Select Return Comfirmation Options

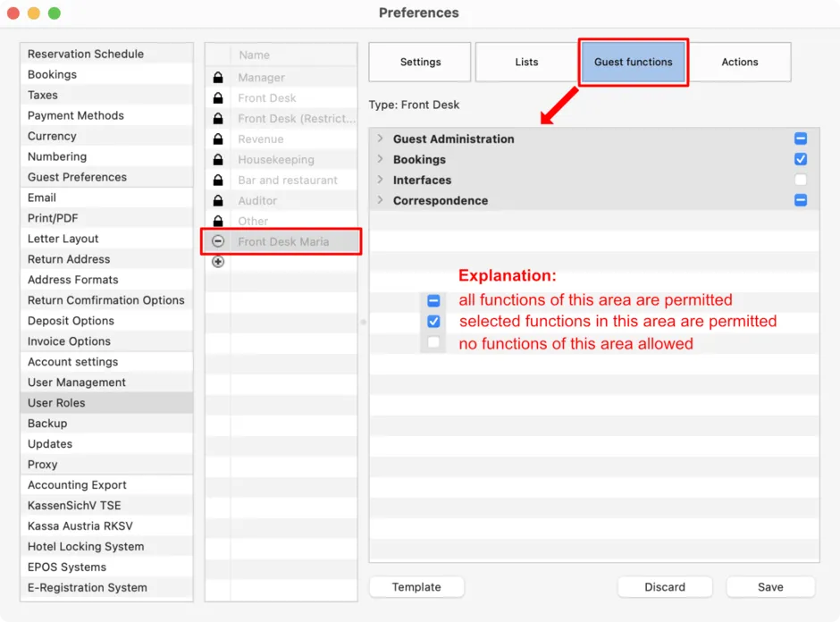click(x=106, y=300)
